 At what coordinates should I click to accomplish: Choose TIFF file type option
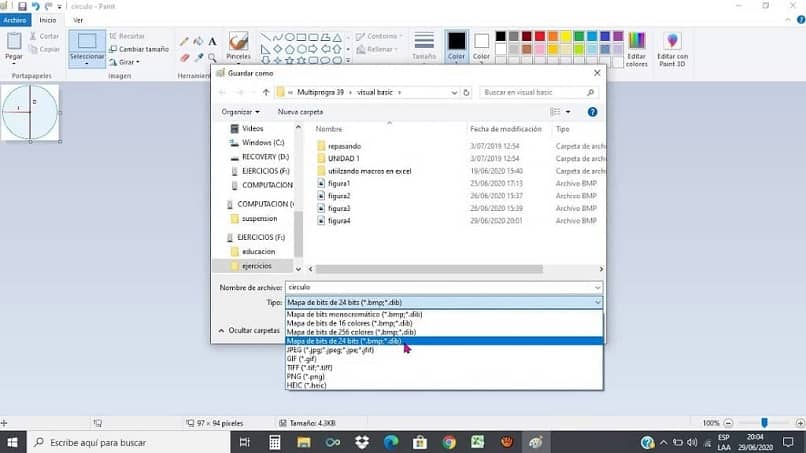tap(444, 368)
